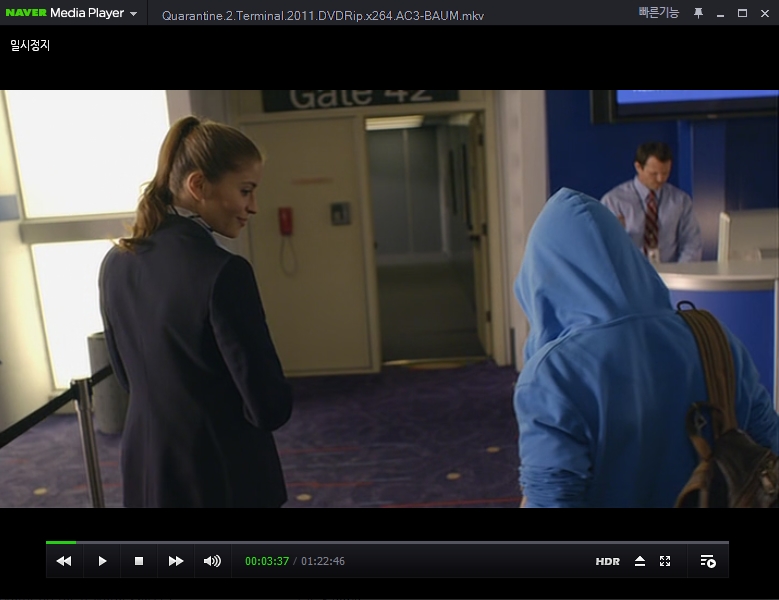Mute the volume speaker icon
Image resolution: width=779 pixels, height=600 pixels.
click(212, 561)
